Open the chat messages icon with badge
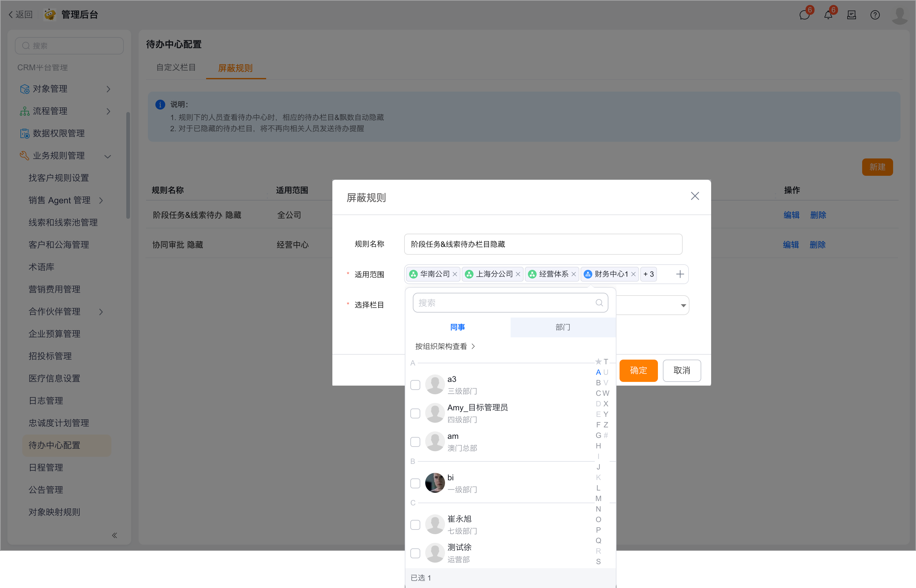This screenshot has height=588, width=916. coord(804,15)
